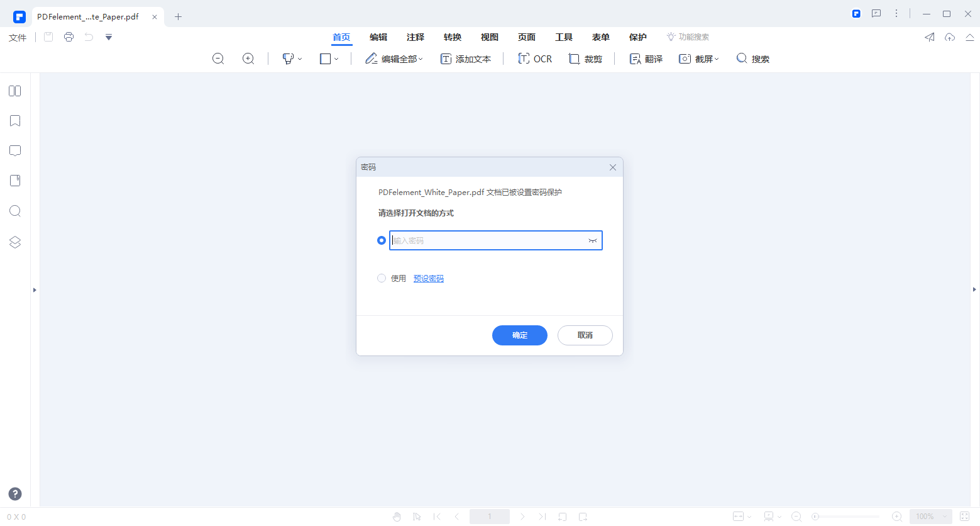Viewport: 980px width, 526px height.
Task: Select the enter password radio option
Action: tap(381, 240)
